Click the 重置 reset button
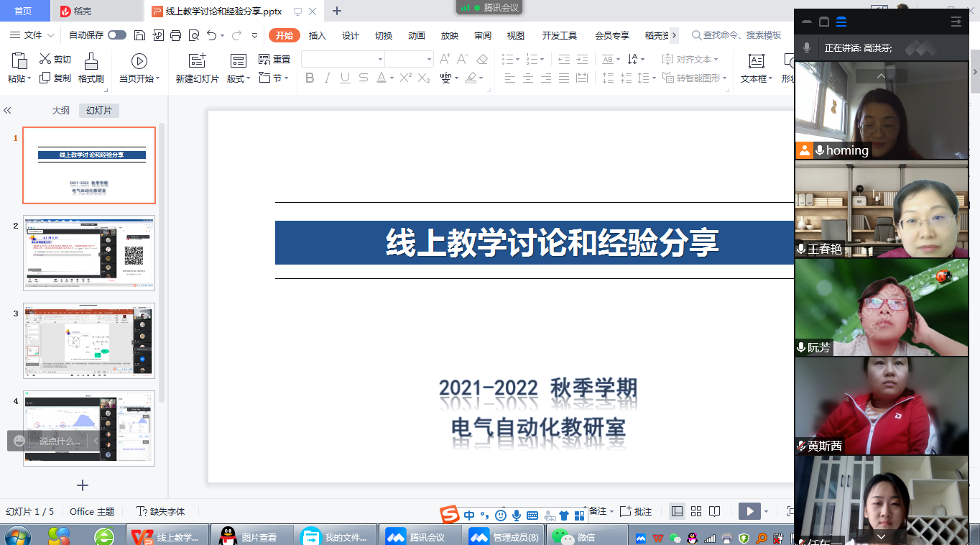The image size is (980, 545). tap(274, 60)
